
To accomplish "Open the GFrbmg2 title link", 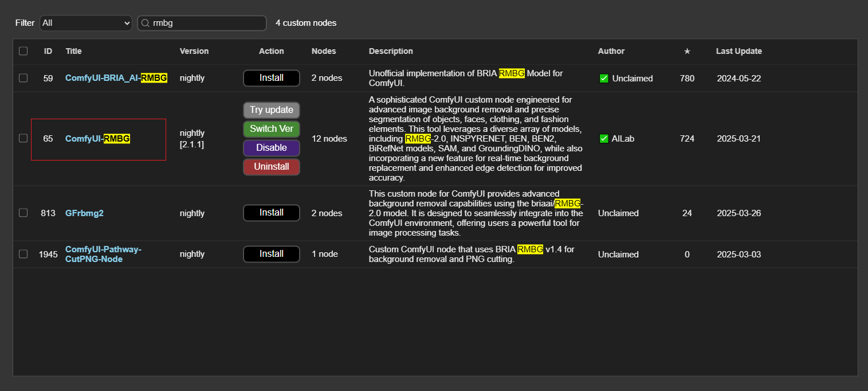I will [x=84, y=213].
